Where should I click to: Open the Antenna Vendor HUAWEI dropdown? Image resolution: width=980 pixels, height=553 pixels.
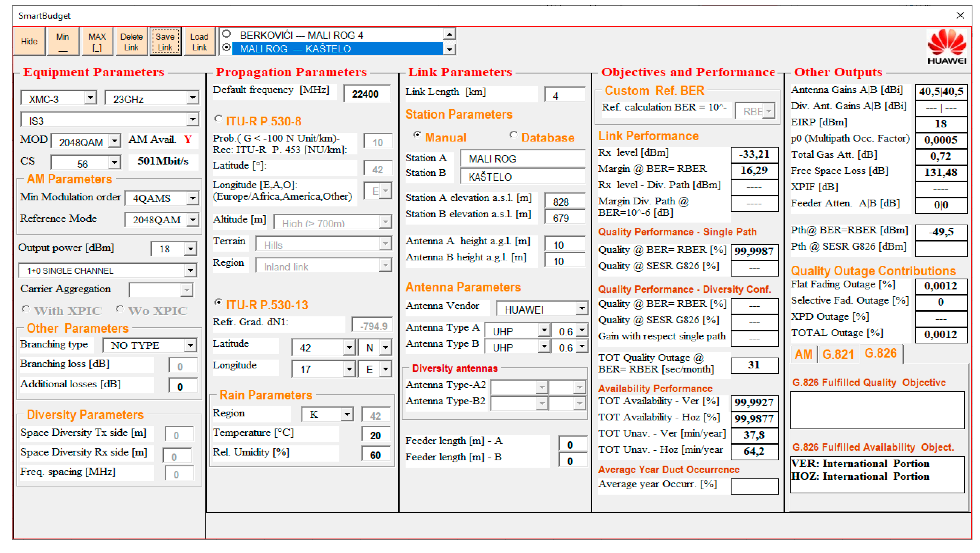click(x=582, y=308)
